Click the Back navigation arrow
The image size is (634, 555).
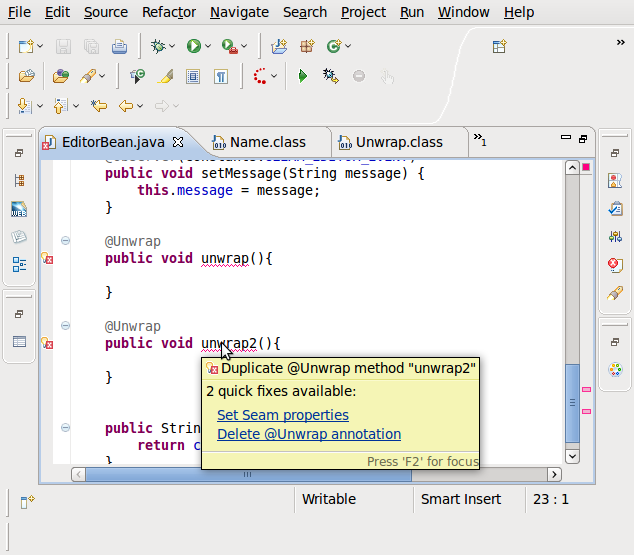(x=125, y=105)
